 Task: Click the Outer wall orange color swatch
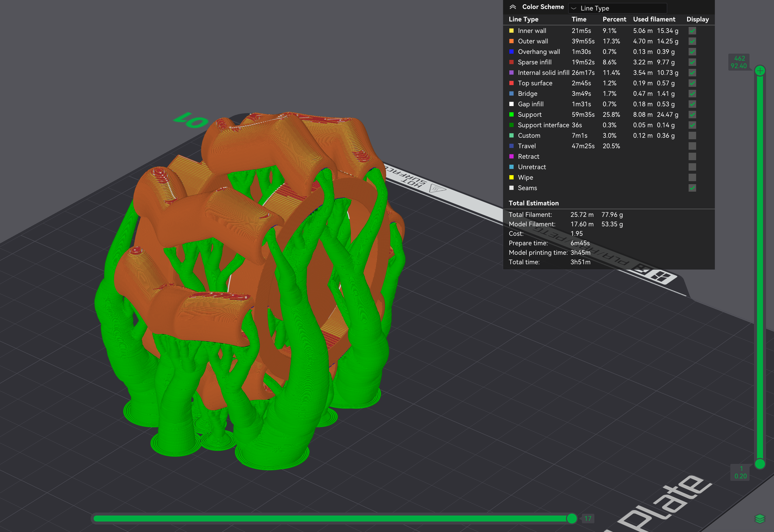pyautogui.click(x=511, y=41)
